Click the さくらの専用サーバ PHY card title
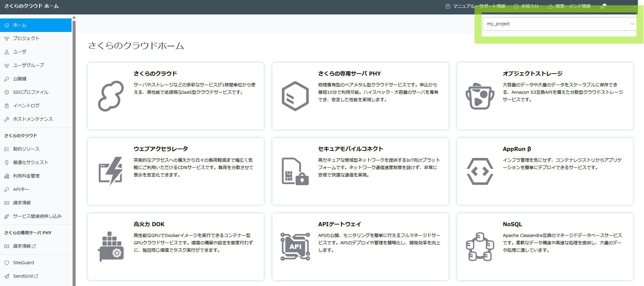Image resolution: width=644 pixels, height=286 pixels. pos(349,74)
